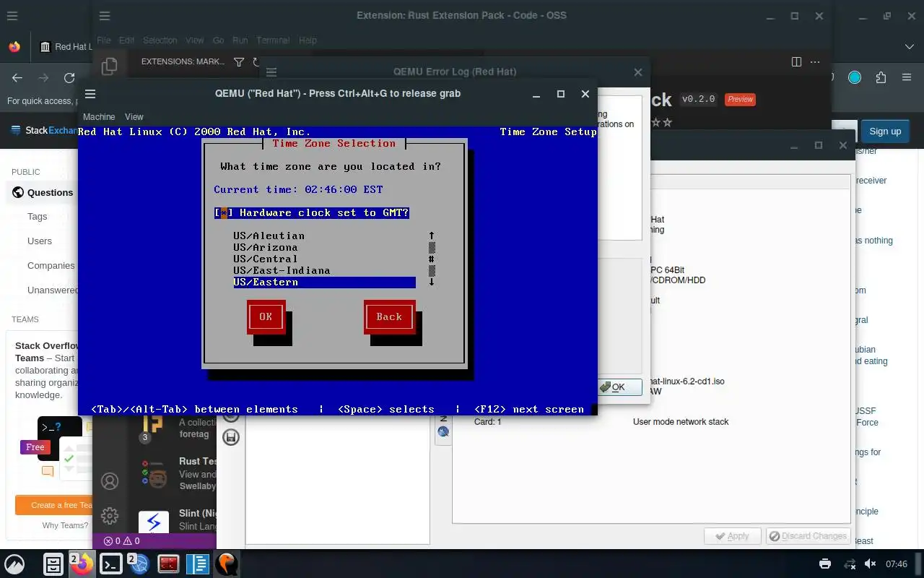Viewport: 924px width, 578px height.
Task: Click time zone list scroll up arrow
Action: click(x=432, y=236)
